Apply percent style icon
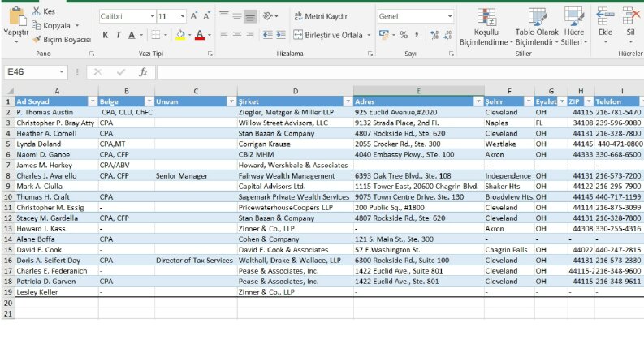 pyautogui.click(x=404, y=35)
